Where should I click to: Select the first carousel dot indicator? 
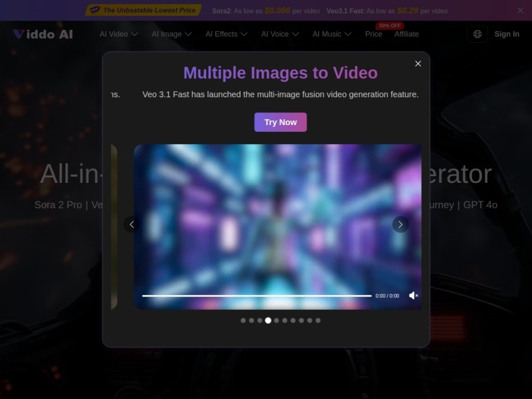242,320
